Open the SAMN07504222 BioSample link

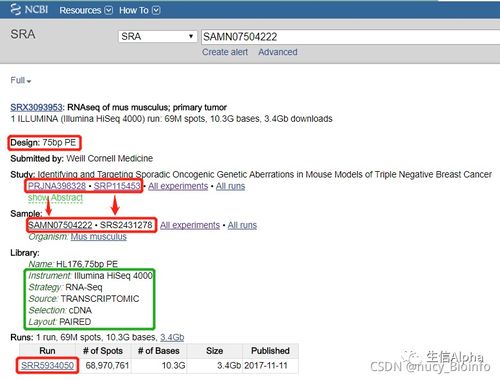(x=60, y=225)
